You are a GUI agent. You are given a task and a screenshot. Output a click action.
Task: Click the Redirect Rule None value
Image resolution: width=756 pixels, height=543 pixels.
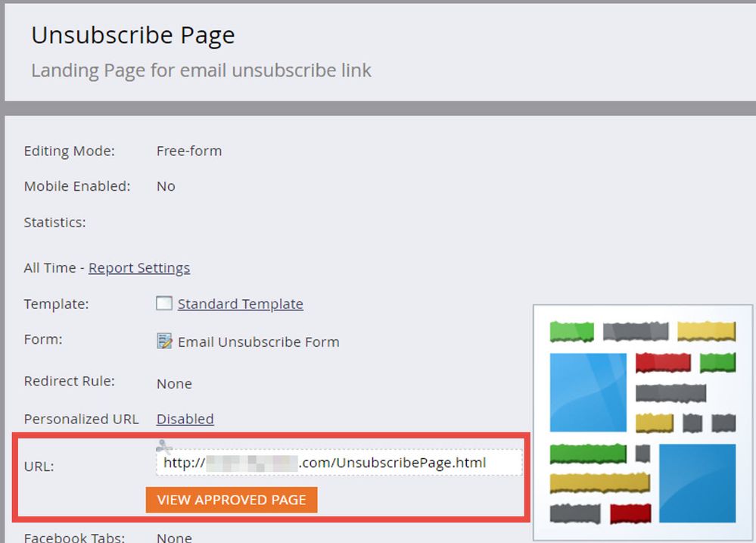pos(174,384)
